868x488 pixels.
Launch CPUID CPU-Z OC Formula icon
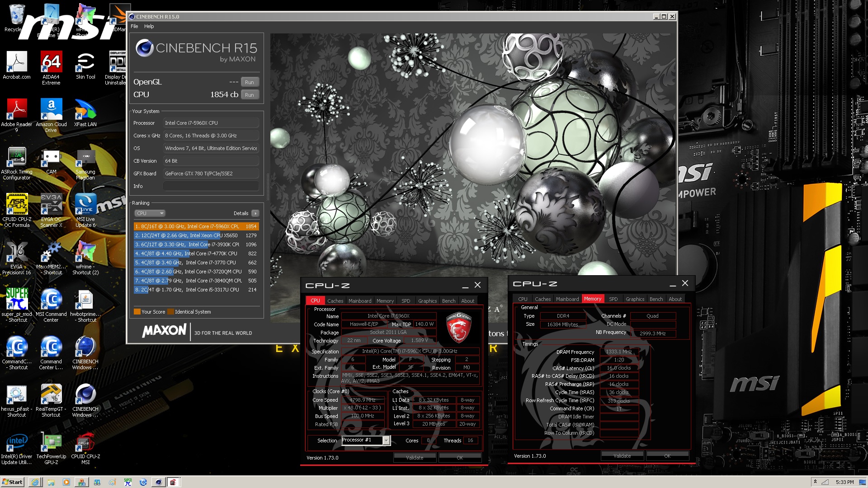17,211
